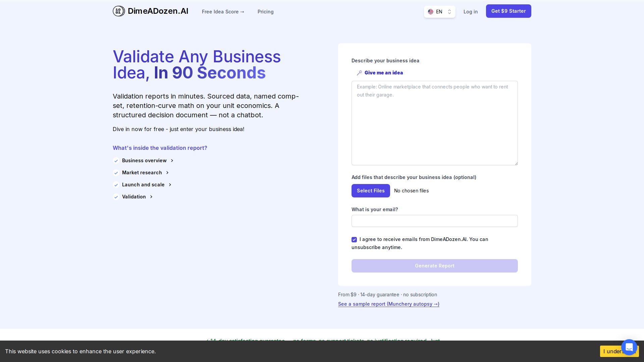The width and height of the screenshot is (644, 362).
Task: Go to the Pricing page
Action: pos(266,12)
